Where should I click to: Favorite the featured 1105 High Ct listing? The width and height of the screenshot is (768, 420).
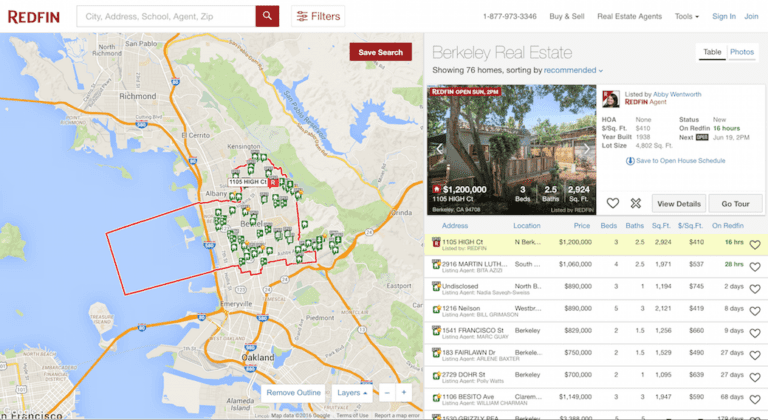613,203
